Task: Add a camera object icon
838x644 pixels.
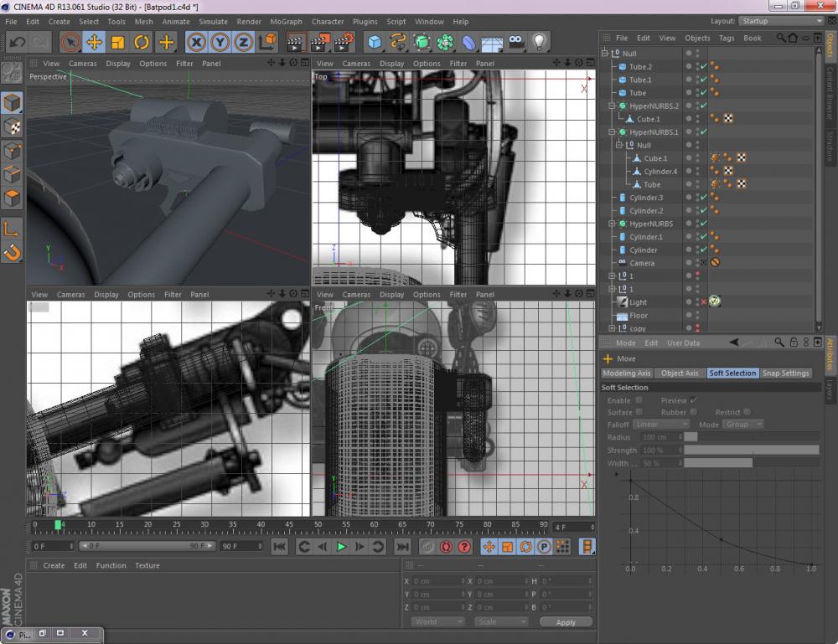Action: click(x=515, y=42)
